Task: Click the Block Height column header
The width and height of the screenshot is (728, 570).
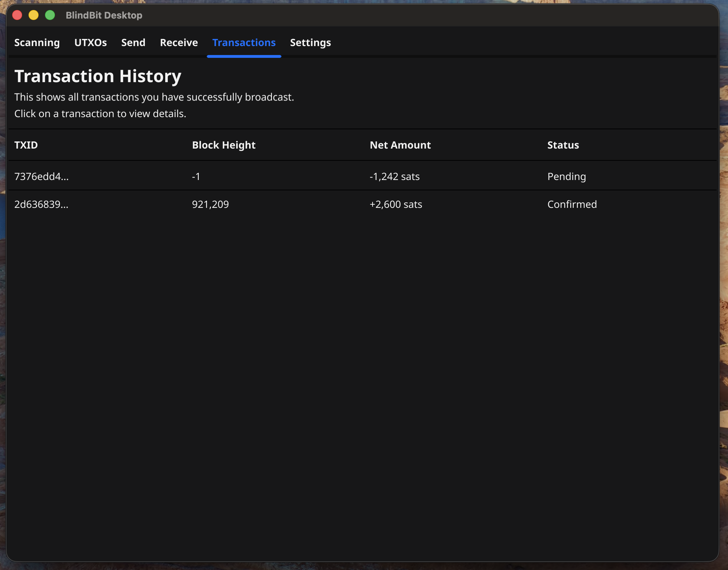Action: [224, 145]
